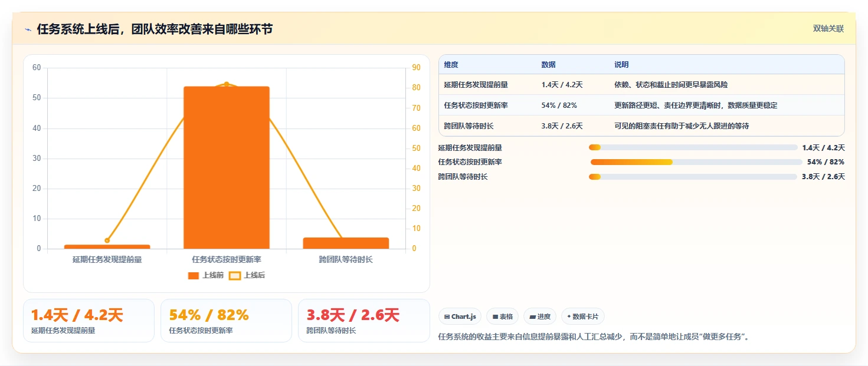This screenshot has height=366, width=868.
Task: Click table value 54% / 82%
Action: click(559, 105)
